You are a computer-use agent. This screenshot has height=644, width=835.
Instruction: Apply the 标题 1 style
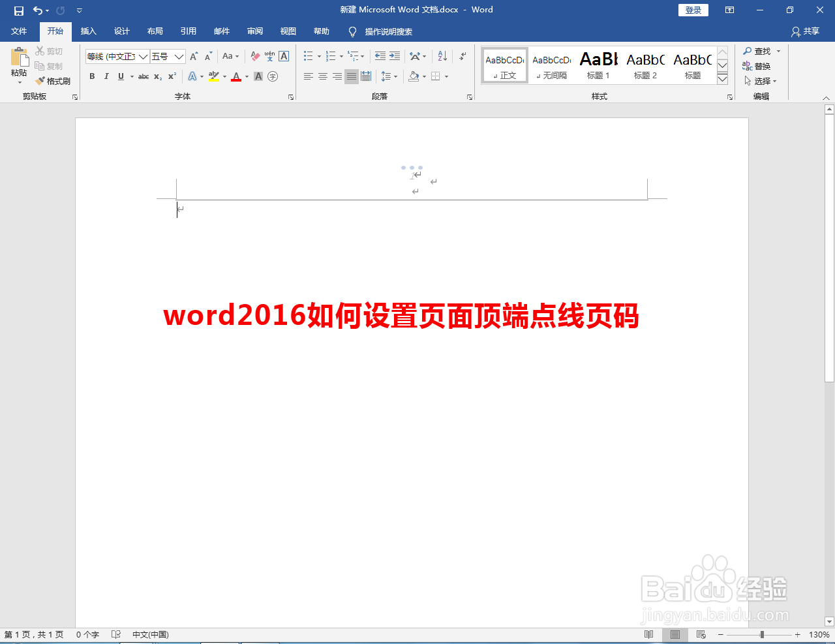tap(598, 65)
